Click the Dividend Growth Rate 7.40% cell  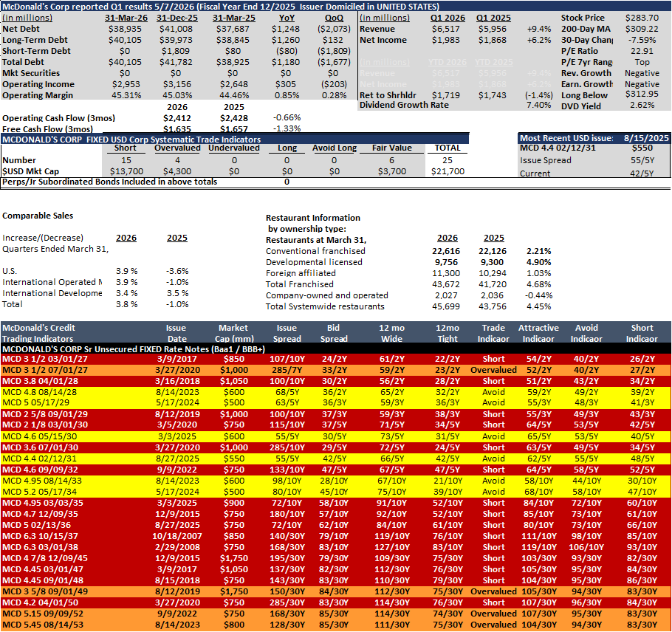coord(539,106)
